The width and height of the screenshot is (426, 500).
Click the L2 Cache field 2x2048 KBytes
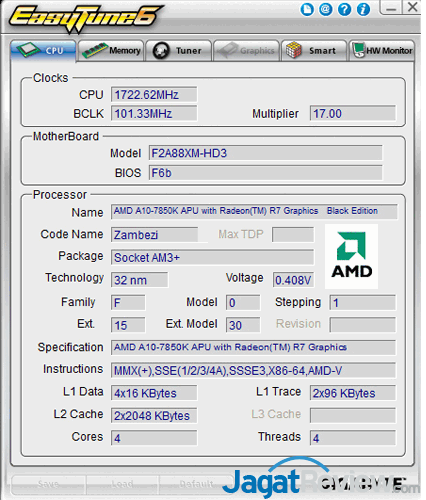(154, 416)
